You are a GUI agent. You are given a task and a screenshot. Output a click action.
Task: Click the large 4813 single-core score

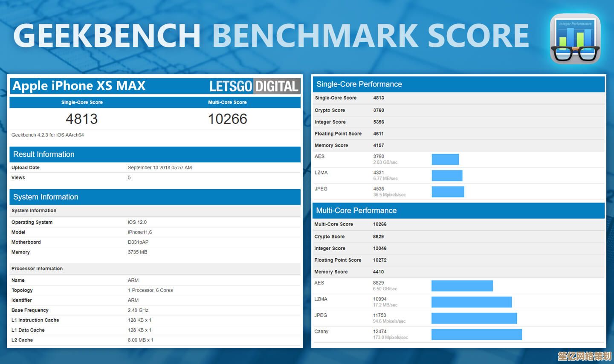tap(81, 119)
